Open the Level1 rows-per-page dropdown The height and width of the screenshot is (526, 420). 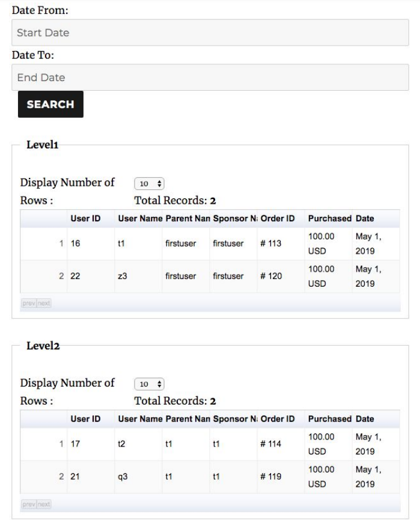click(149, 183)
